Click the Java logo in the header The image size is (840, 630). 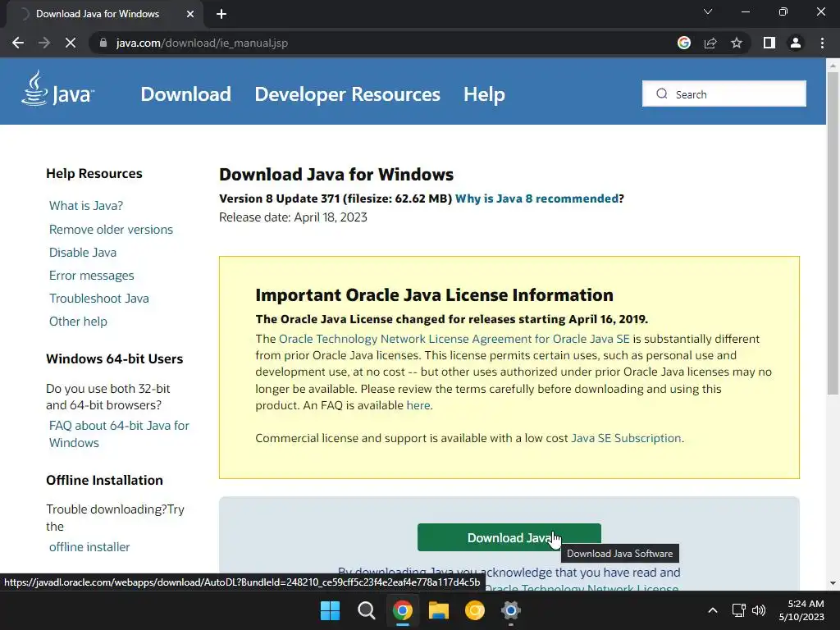point(58,89)
